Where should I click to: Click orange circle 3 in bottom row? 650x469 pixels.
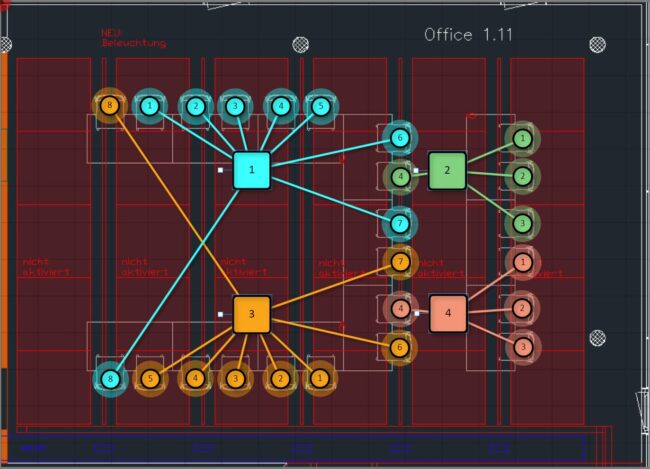click(235, 379)
